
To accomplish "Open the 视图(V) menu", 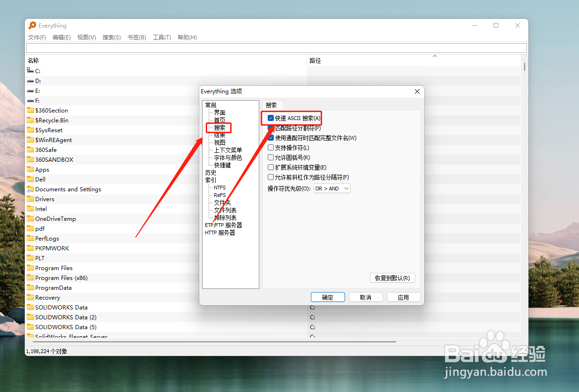I will 87,38.
